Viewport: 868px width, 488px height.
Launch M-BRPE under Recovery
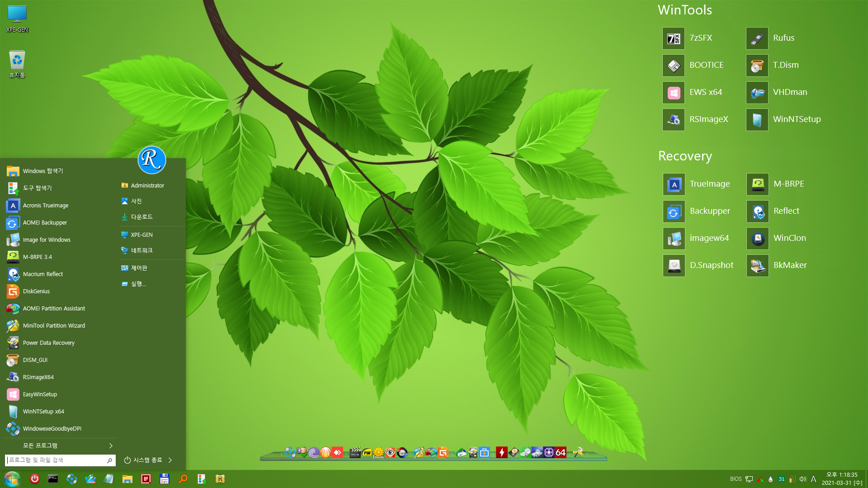(758, 184)
